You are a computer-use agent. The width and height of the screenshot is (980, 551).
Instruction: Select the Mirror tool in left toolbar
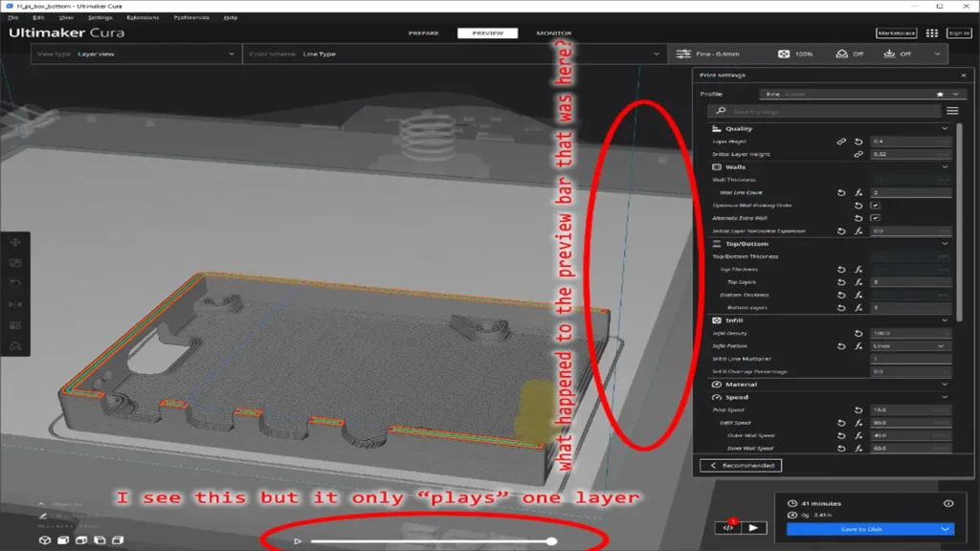(15, 304)
